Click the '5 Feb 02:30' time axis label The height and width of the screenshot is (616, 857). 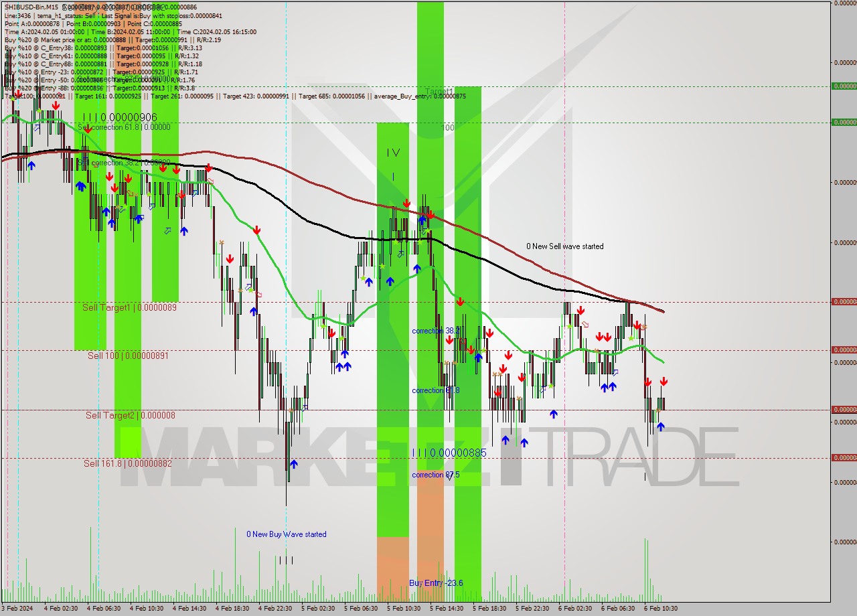coord(317,609)
